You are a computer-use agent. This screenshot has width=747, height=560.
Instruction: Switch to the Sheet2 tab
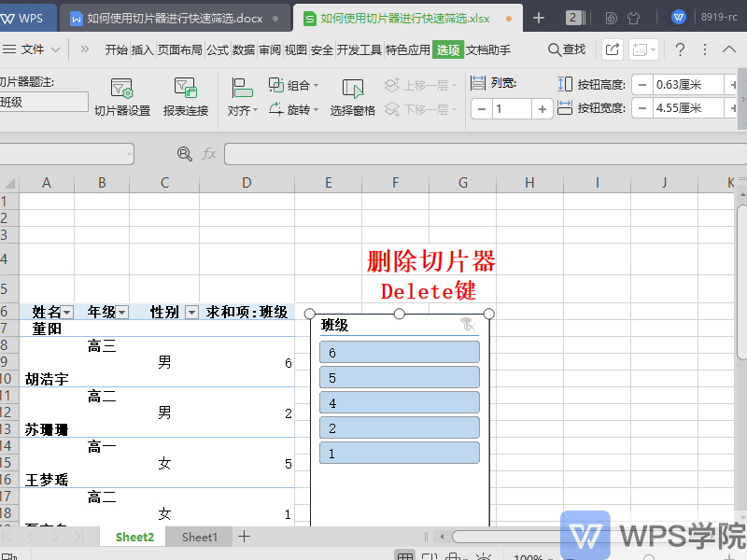pos(134,538)
